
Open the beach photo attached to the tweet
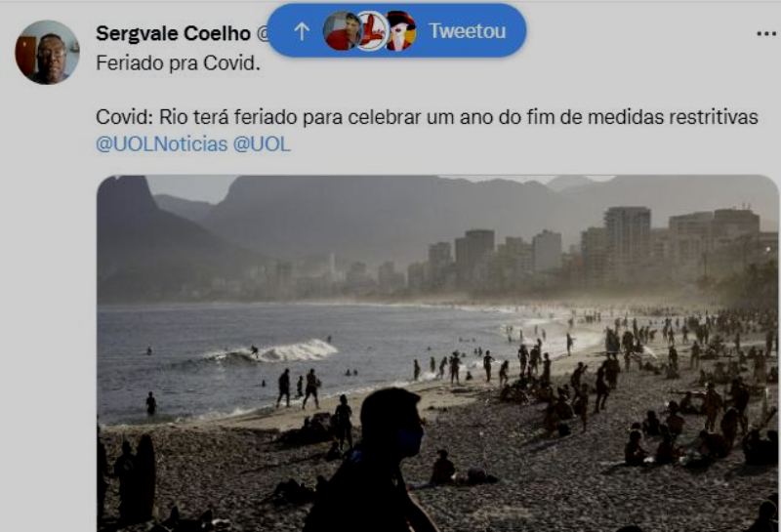pos(437,353)
